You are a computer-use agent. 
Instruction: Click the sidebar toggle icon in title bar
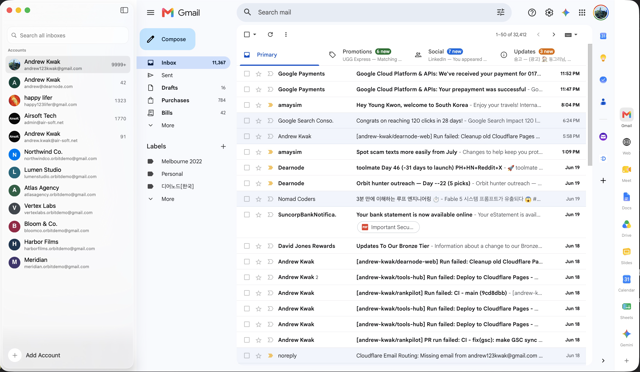[124, 10]
